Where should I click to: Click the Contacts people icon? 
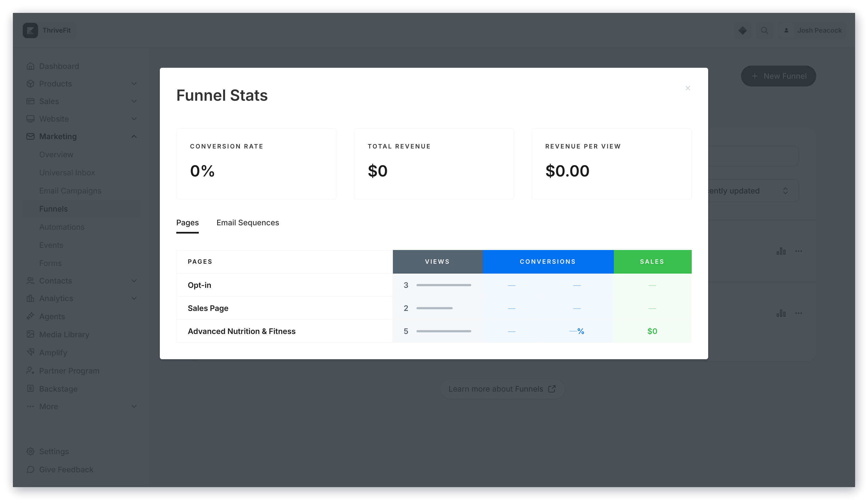coord(30,280)
